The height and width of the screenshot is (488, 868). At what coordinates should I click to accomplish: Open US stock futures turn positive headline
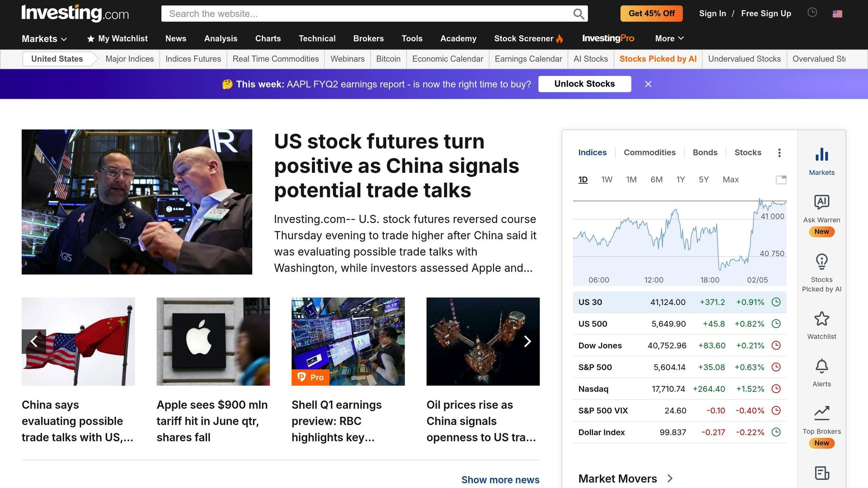click(396, 166)
